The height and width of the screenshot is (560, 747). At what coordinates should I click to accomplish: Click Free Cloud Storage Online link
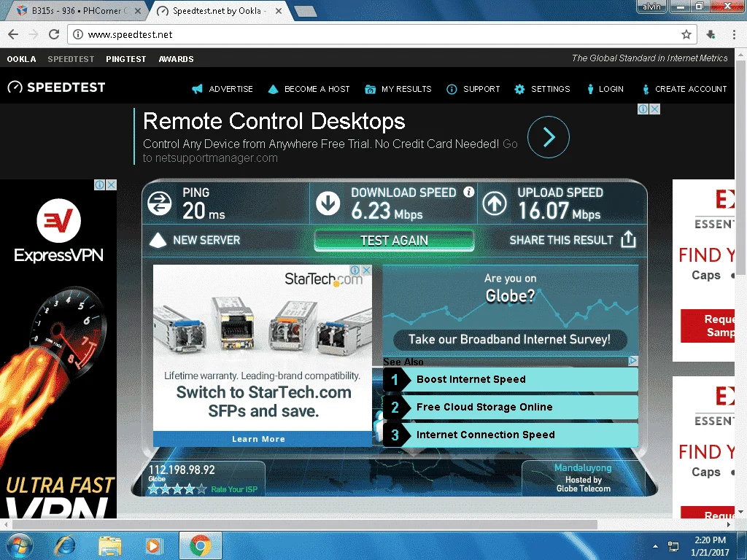(x=510, y=407)
